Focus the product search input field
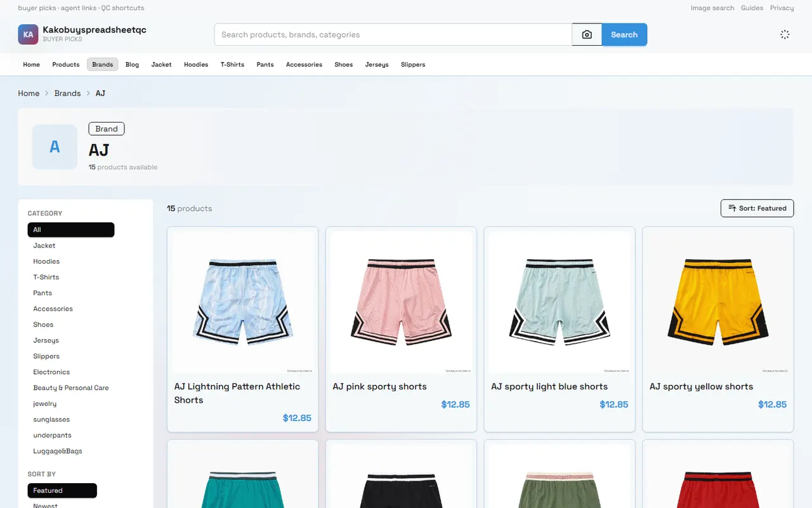 [x=393, y=35]
